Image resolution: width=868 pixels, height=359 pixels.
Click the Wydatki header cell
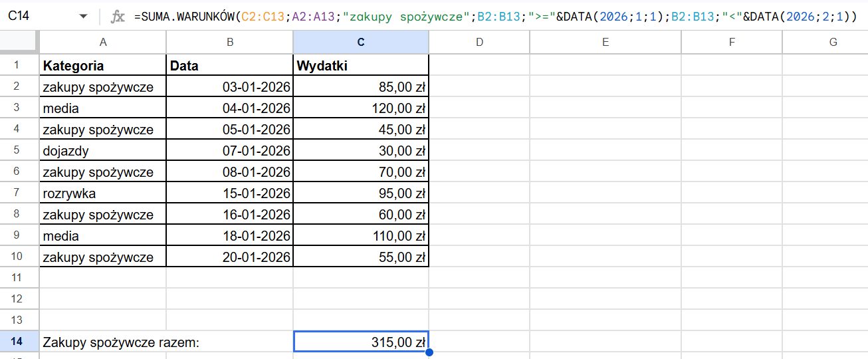click(361, 66)
